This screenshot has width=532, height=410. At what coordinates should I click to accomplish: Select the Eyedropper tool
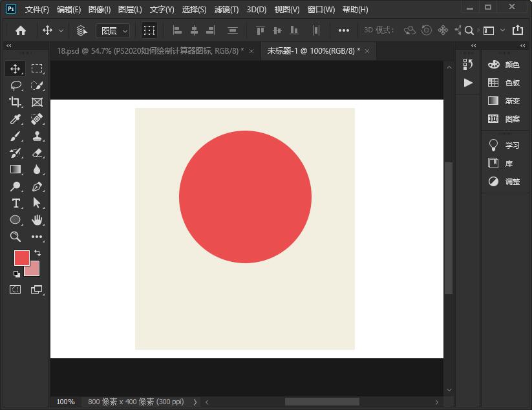[16, 119]
